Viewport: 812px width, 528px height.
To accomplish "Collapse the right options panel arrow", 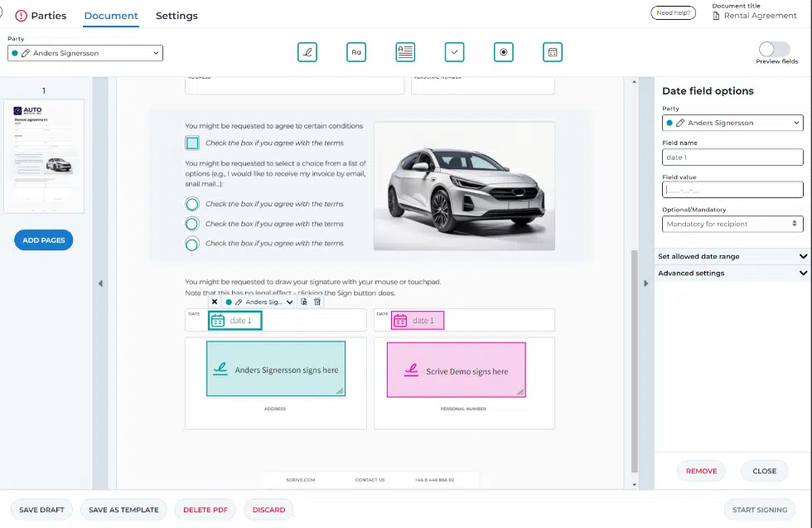I will (x=645, y=283).
